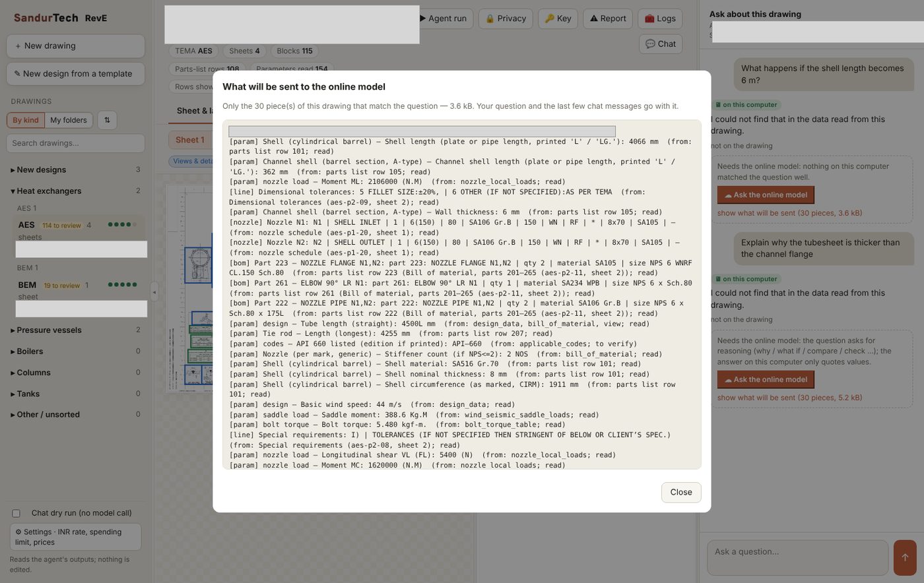Expand the Other / unsorted group

tap(75, 414)
